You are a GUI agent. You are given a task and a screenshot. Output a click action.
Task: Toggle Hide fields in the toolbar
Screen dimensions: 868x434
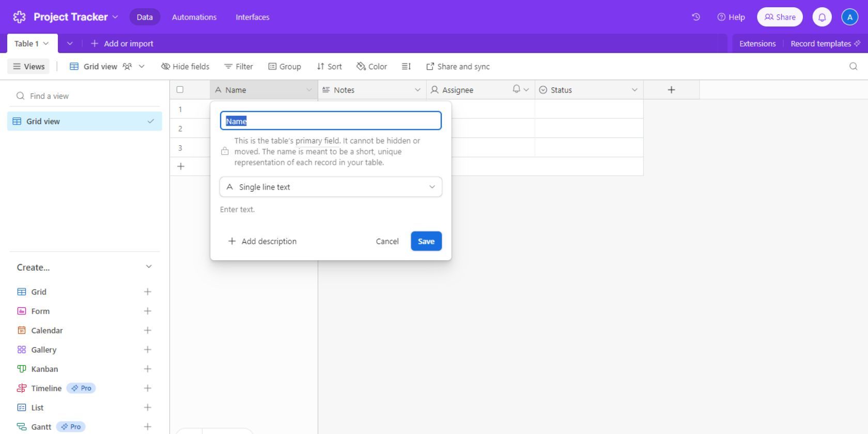tap(185, 66)
